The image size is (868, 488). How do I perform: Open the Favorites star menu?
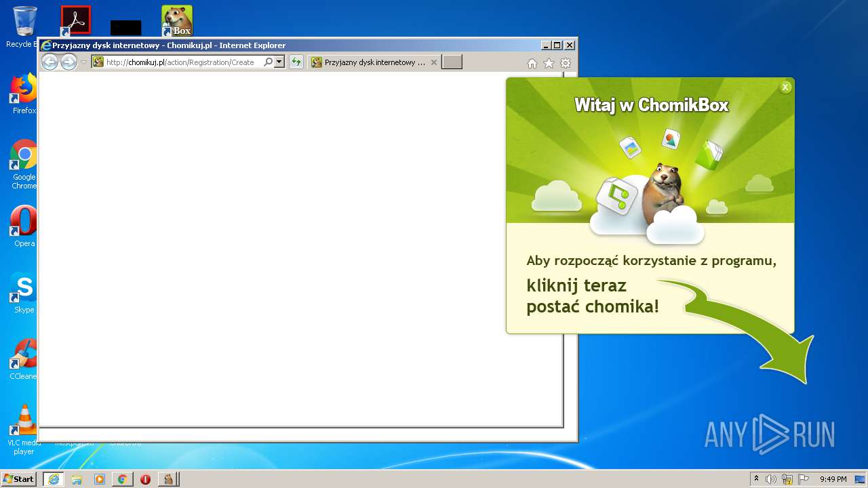coord(549,63)
